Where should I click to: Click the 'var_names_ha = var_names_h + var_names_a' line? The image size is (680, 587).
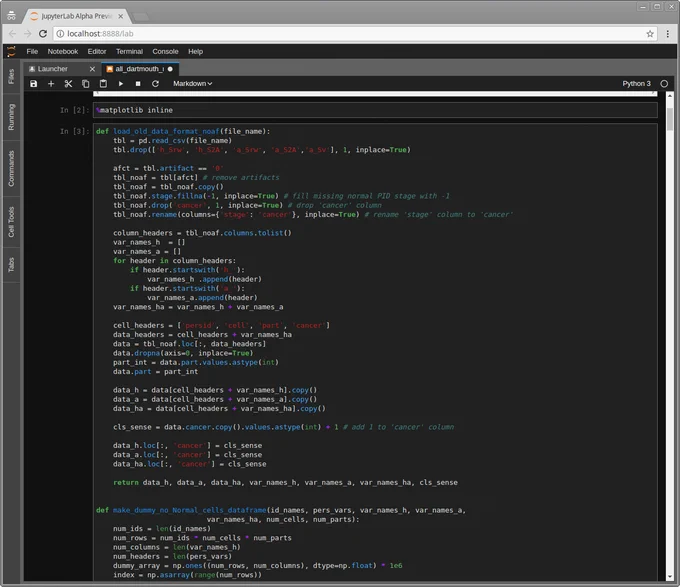click(198, 307)
